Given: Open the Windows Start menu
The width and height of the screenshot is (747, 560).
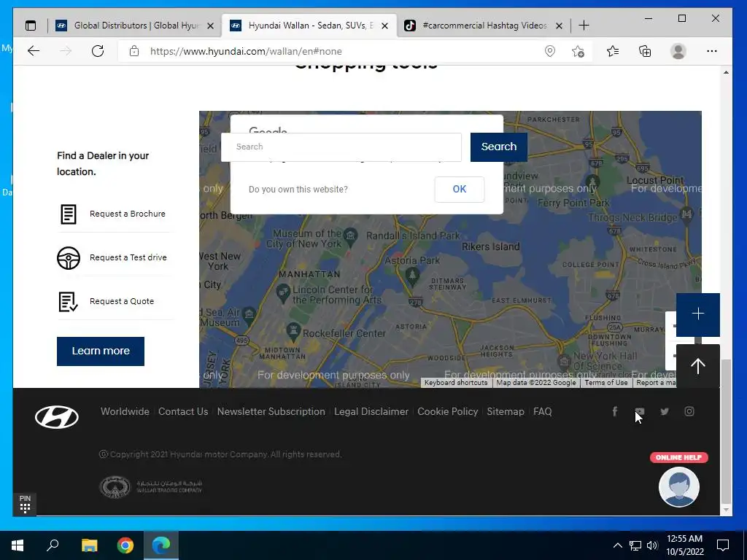Looking at the screenshot, I should coord(18,545).
